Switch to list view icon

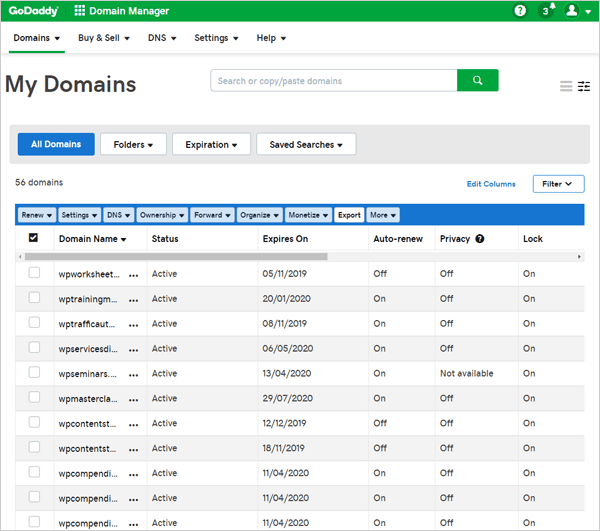(566, 86)
